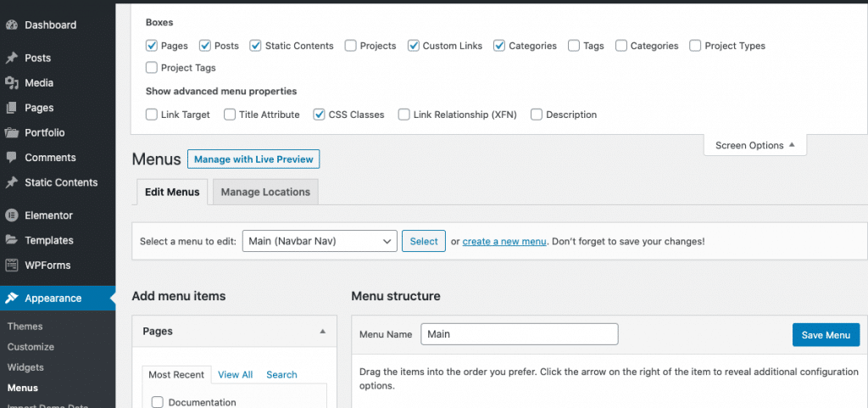Collapse the Pages accordion arrow
868x408 pixels.
323,331
